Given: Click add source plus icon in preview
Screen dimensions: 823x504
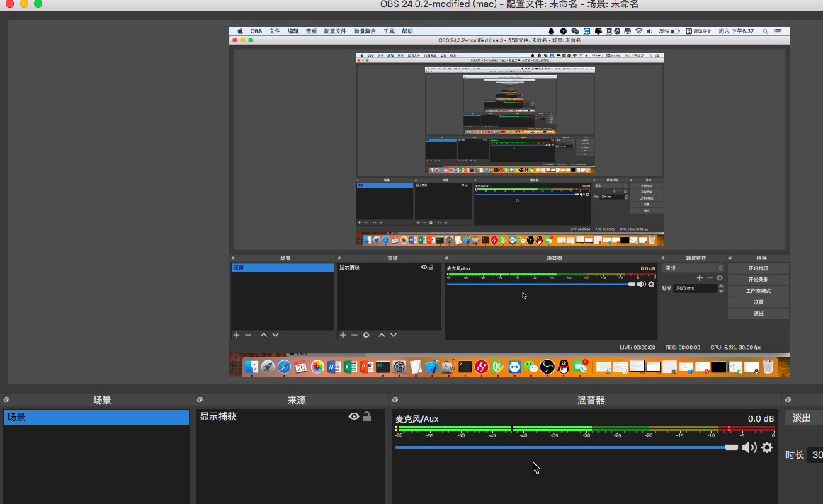Looking at the screenshot, I should coord(343,335).
